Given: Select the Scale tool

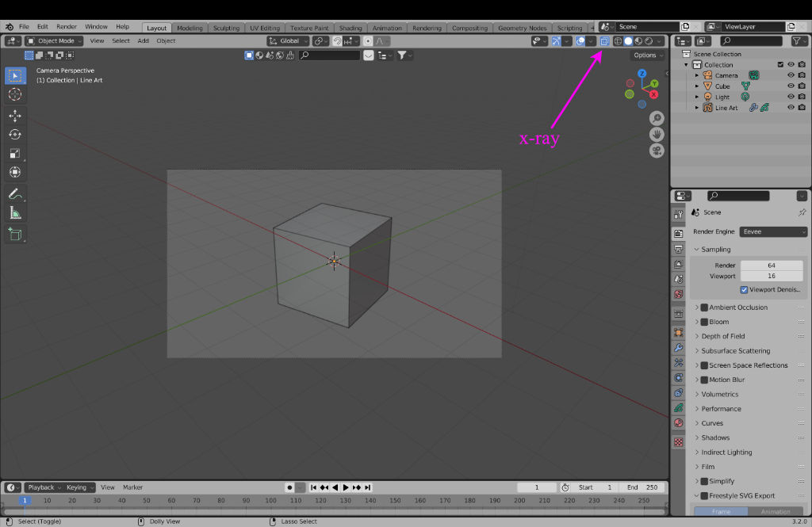Looking at the screenshot, I should pyautogui.click(x=15, y=154).
